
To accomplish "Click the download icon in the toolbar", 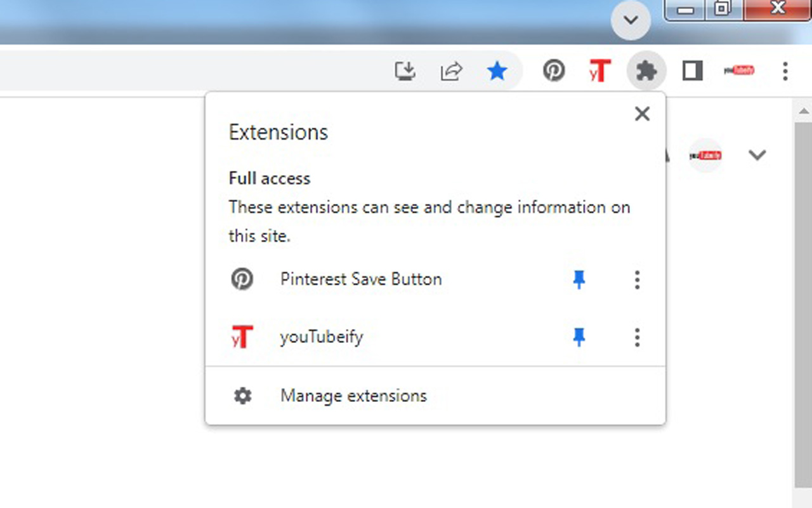I will [405, 70].
